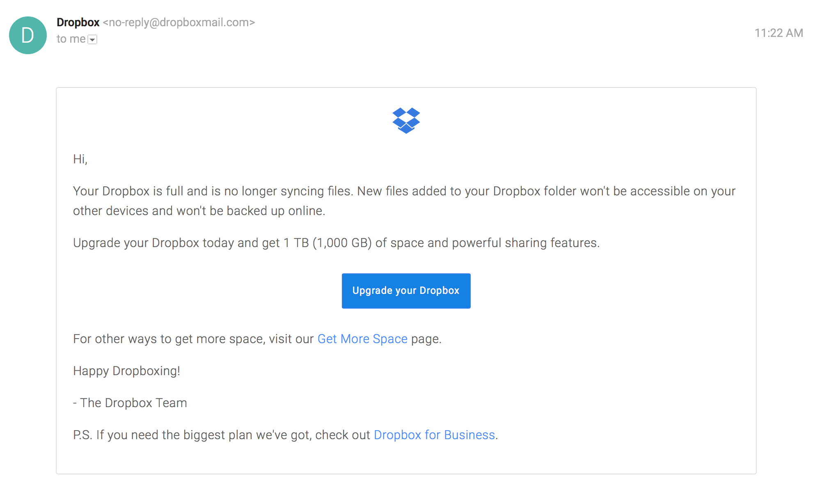Click the "to me" recipient text
The width and height of the screenshot is (815, 504).
(71, 39)
